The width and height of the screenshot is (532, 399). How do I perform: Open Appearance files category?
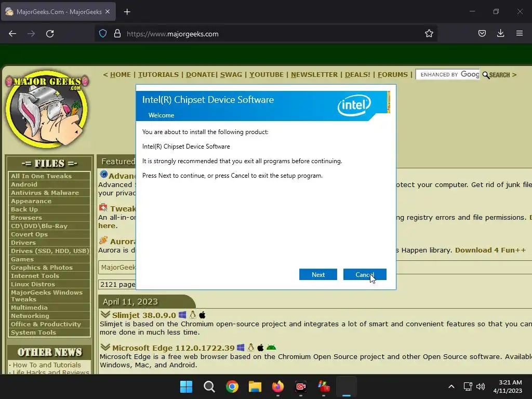coord(31,201)
